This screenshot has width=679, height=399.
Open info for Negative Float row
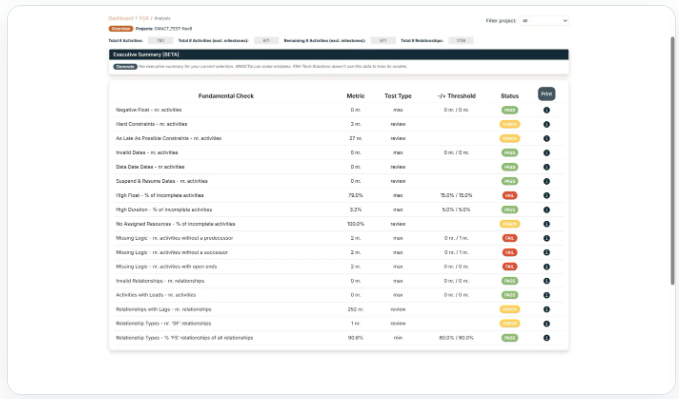point(546,110)
